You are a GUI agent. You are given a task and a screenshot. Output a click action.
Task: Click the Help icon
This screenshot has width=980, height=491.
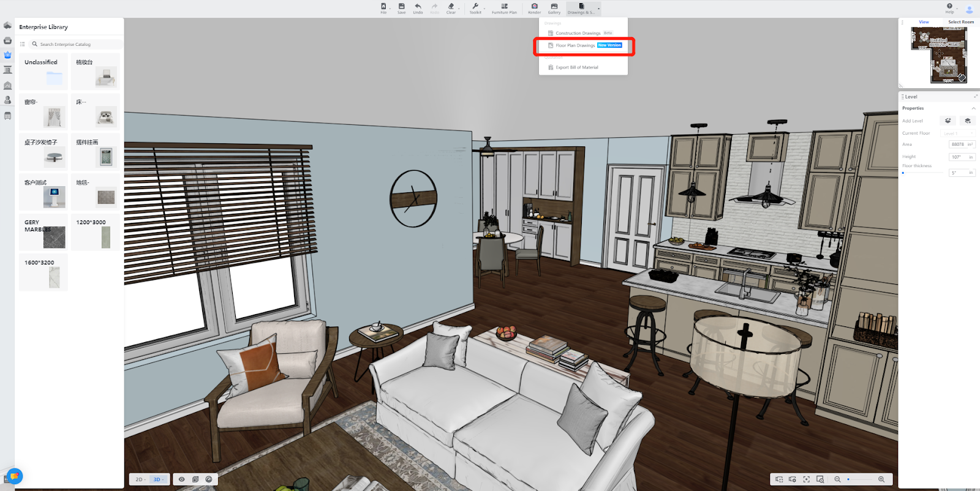949,8
